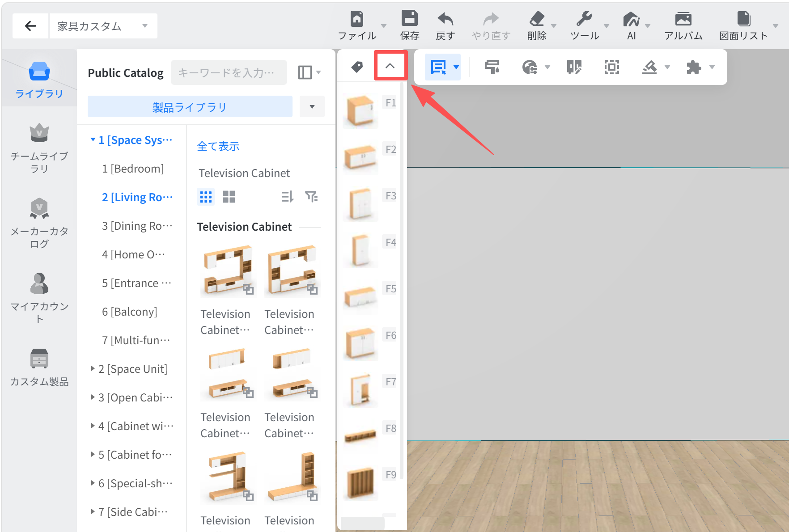
Task: Select the 6 [Balcony] category
Action: (129, 312)
